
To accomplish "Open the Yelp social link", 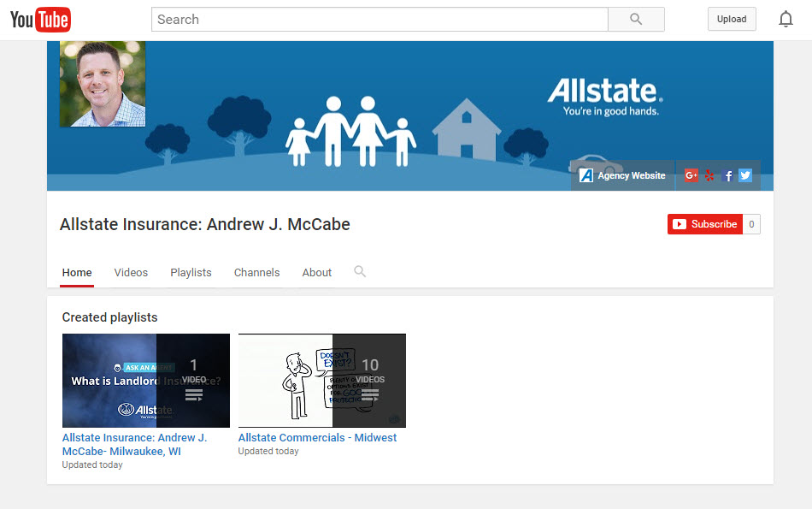I will tap(709, 175).
